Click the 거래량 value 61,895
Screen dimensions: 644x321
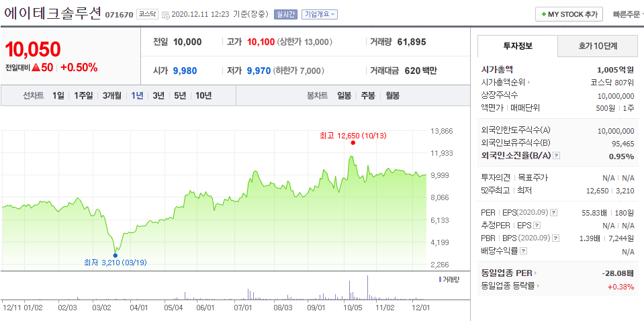point(412,42)
